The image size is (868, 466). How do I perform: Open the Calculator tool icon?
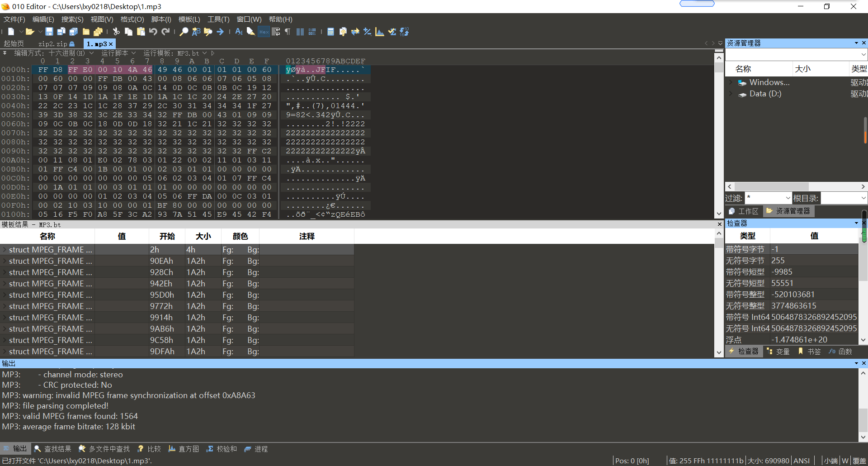point(330,32)
